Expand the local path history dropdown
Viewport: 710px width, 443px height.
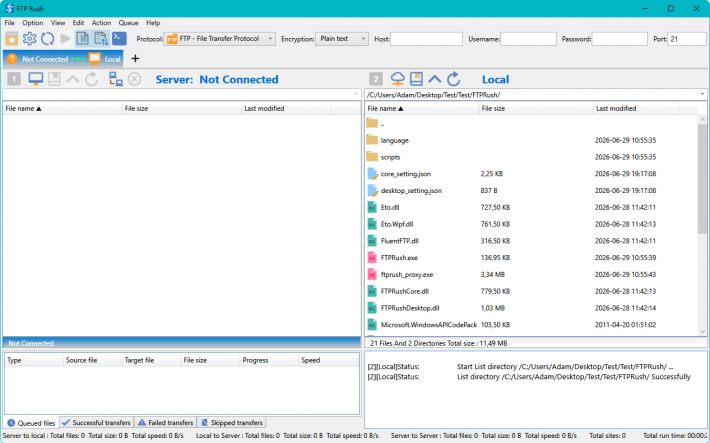pyautogui.click(x=702, y=95)
